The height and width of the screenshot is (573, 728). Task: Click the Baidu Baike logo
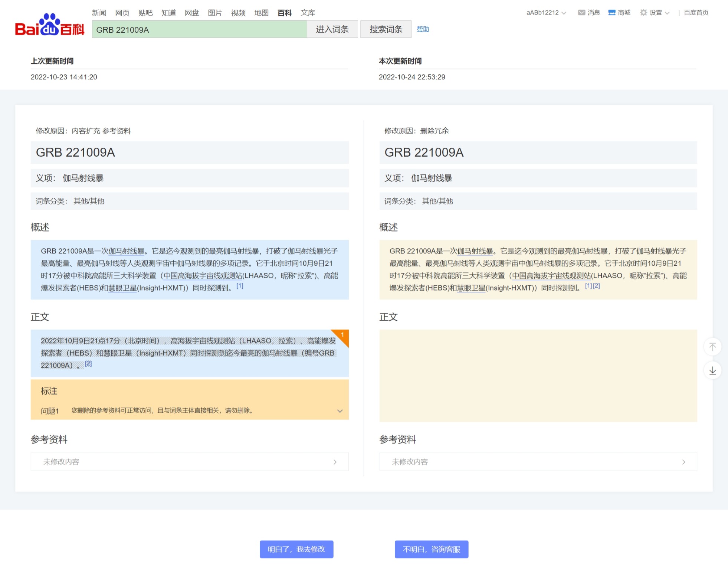(49, 25)
